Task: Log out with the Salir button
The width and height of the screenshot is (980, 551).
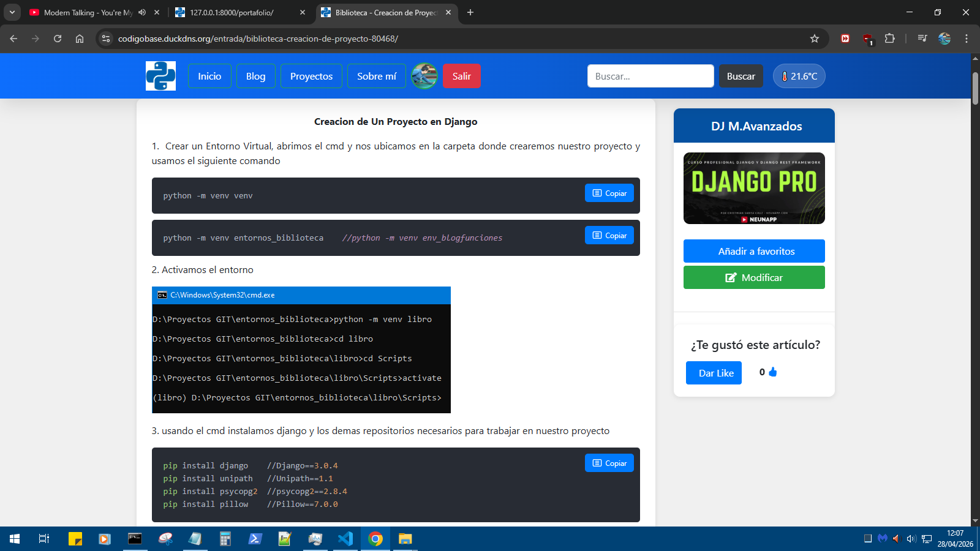Action: 462,76
